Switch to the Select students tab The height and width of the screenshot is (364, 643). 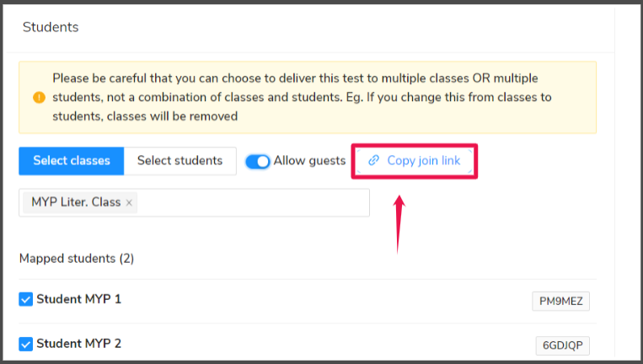pos(180,161)
